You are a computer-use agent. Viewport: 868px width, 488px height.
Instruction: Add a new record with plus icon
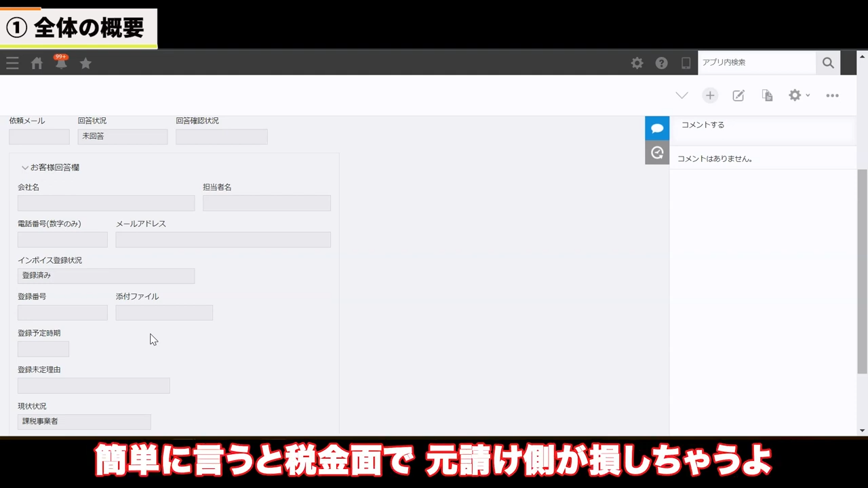[710, 96]
